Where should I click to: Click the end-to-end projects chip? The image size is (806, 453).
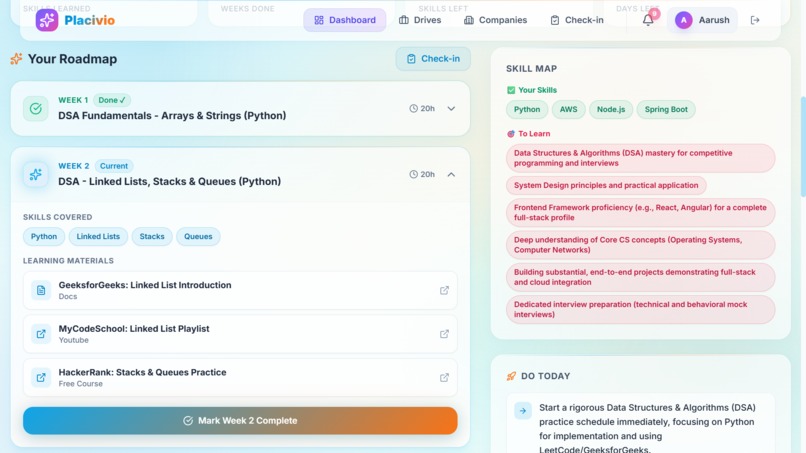click(640, 277)
